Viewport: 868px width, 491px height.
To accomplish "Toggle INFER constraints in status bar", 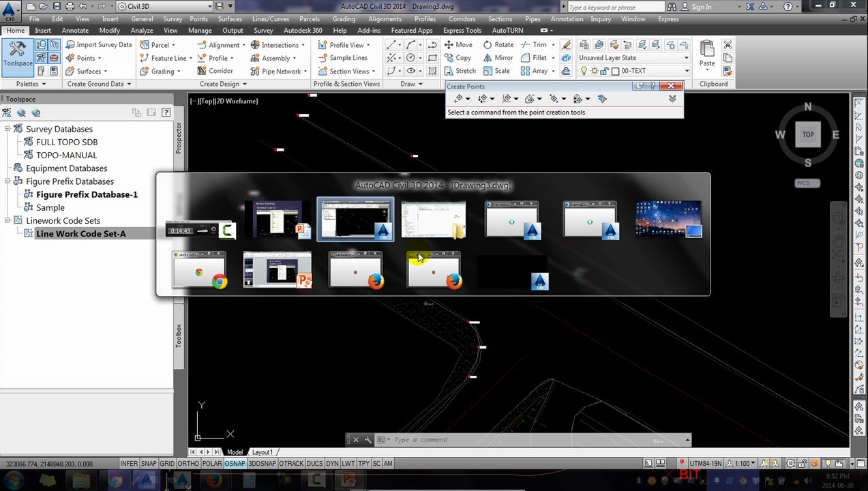I will [x=129, y=464].
